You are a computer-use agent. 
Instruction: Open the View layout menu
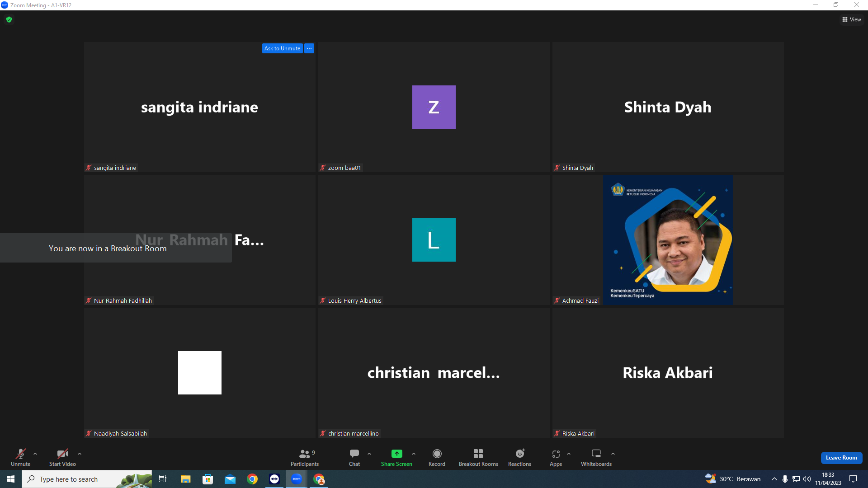click(x=852, y=19)
